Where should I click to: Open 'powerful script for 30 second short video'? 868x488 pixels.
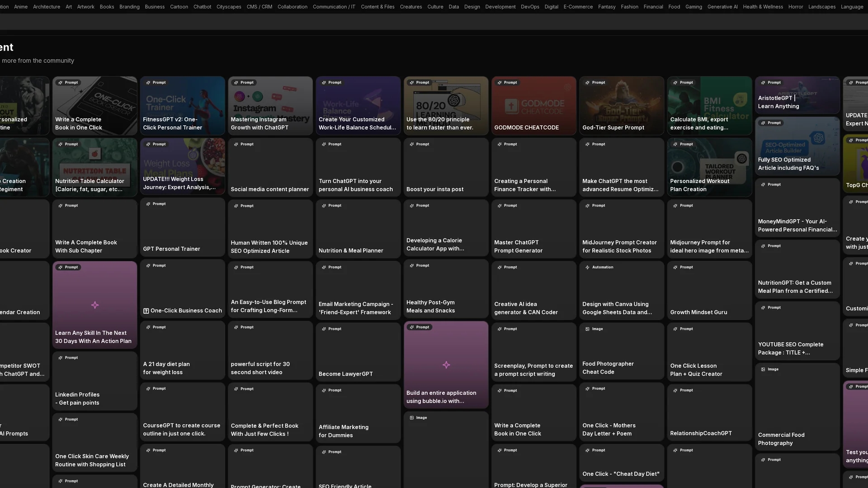270,350
